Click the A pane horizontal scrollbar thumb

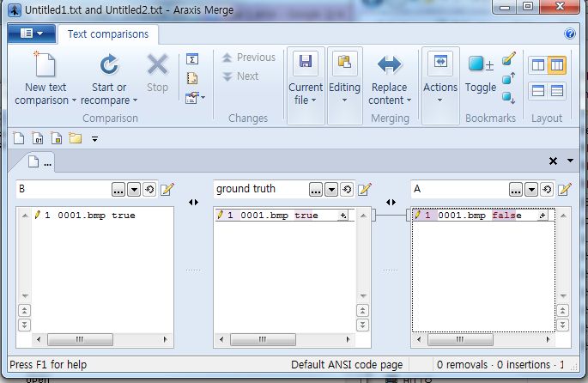coord(460,340)
